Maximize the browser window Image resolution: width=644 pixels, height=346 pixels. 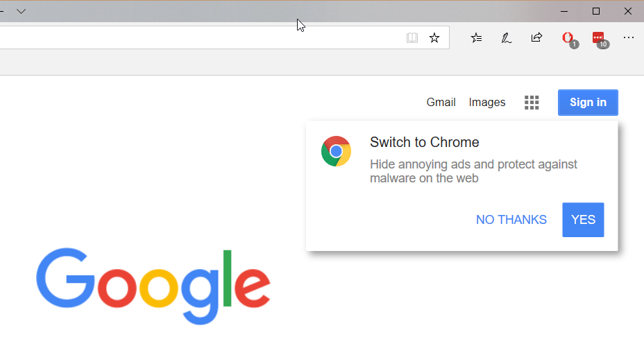(x=595, y=11)
